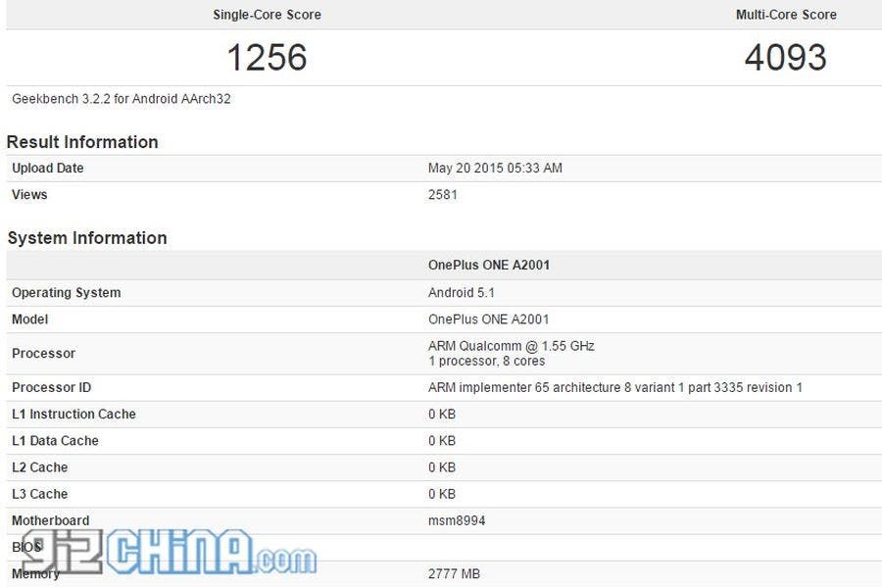The width and height of the screenshot is (882, 588).
Task: Click the Multi-Core Score heading
Action: click(x=786, y=15)
